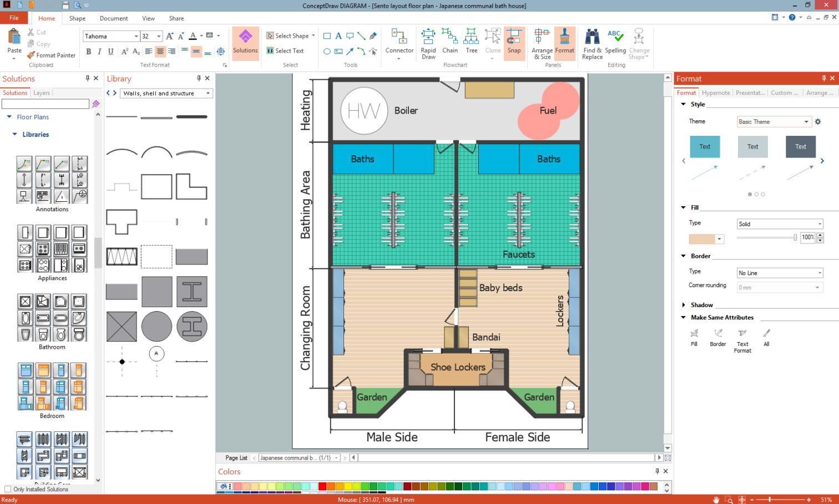Select the Connector tool
This screenshot has width=839, height=504.
400,43
